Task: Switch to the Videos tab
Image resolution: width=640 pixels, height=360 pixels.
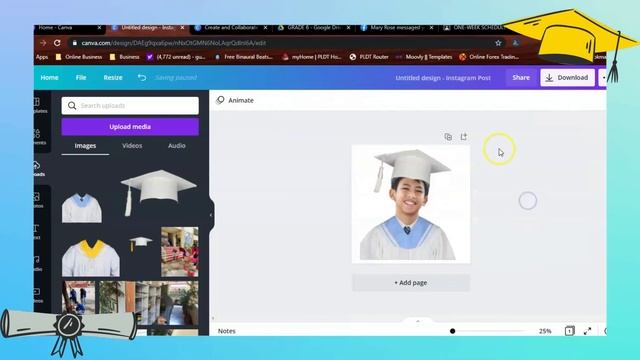Action: [x=132, y=146]
